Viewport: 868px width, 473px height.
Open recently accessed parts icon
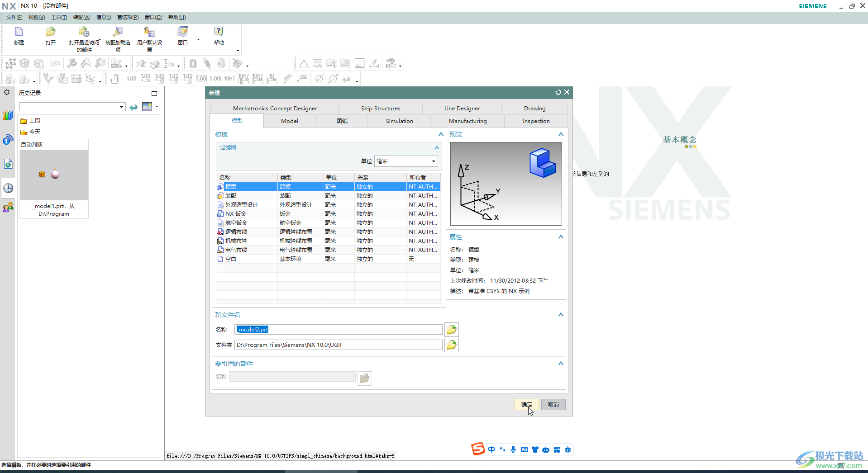[x=84, y=32]
